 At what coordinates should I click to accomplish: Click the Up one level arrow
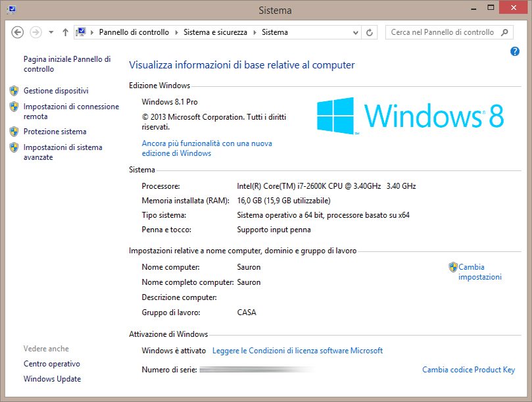pyautogui.click(x=65, y=32)
